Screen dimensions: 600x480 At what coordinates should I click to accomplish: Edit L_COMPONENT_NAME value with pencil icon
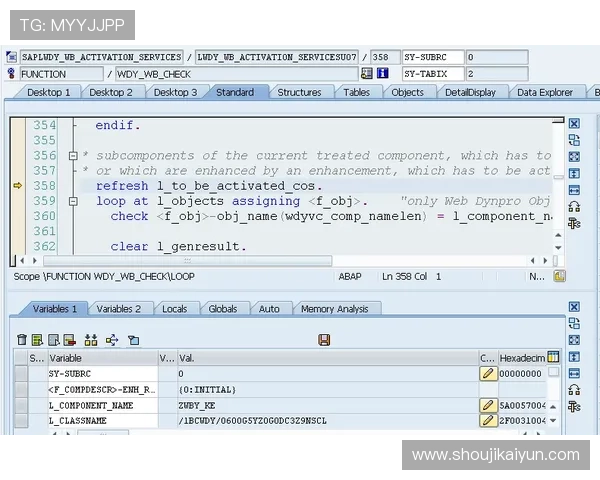(488, 405)
